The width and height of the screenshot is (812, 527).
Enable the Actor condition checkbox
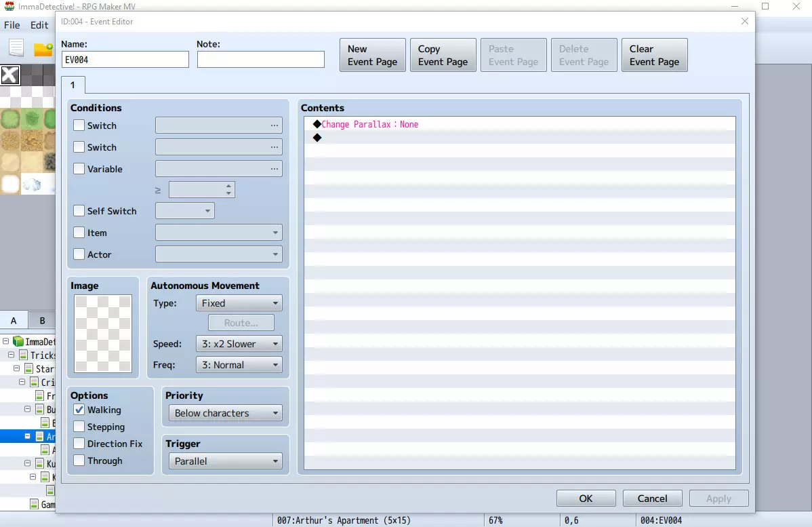[x=79, y=254]
